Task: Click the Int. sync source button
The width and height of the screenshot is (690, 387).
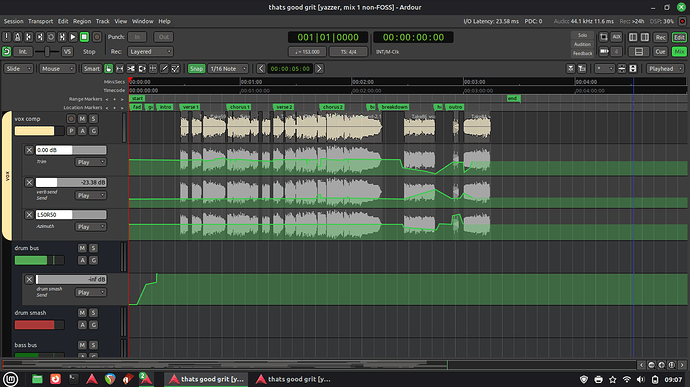Action: (22, 52)
